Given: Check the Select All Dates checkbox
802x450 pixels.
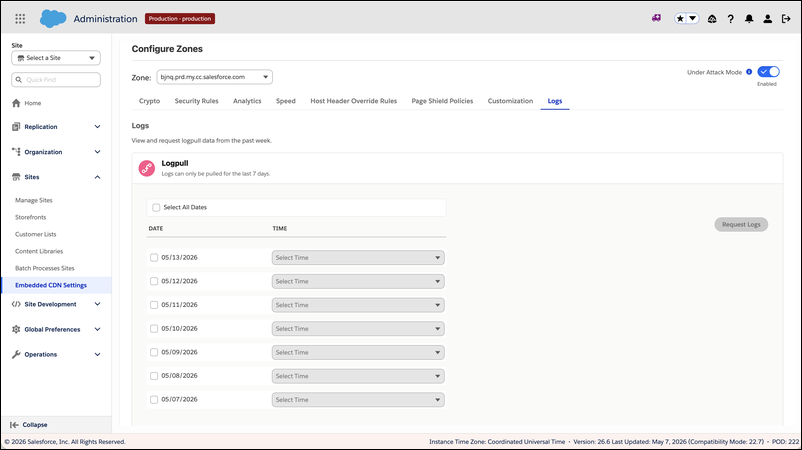Looking at the screenshot, I should 156,208.
